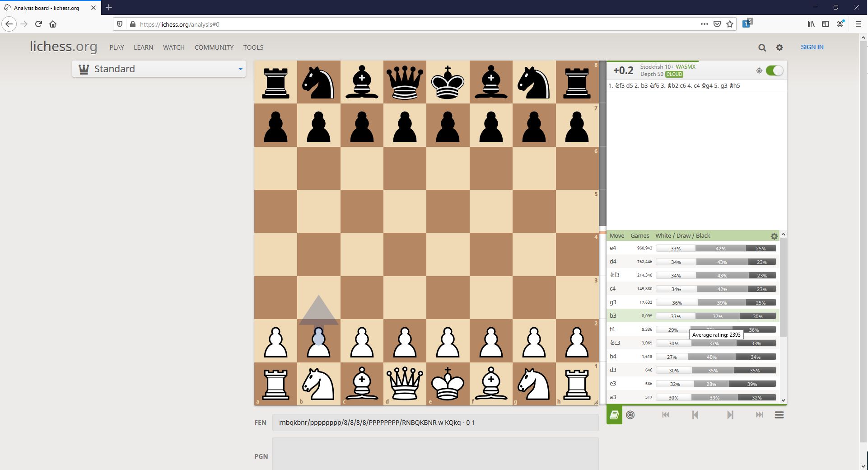This screenshot has height=470, width=868.
Task: Click the eval focus crosshair toggle
Action: (x=760, y=70)
